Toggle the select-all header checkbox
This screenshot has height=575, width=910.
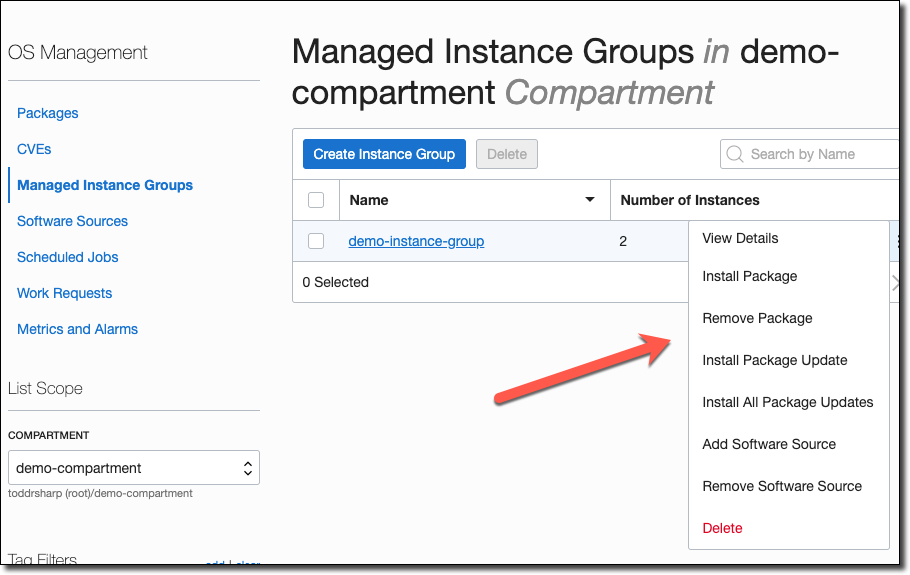point(316,200)
